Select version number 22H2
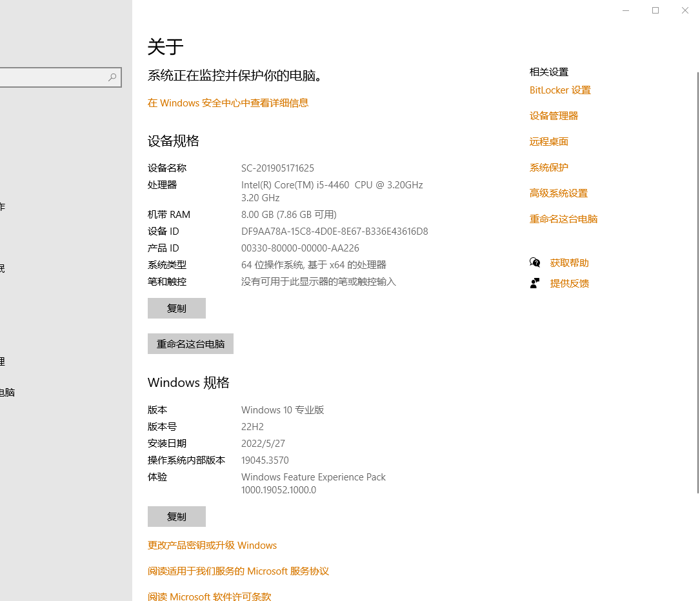 pyautogui.click(x=252, y=427)
